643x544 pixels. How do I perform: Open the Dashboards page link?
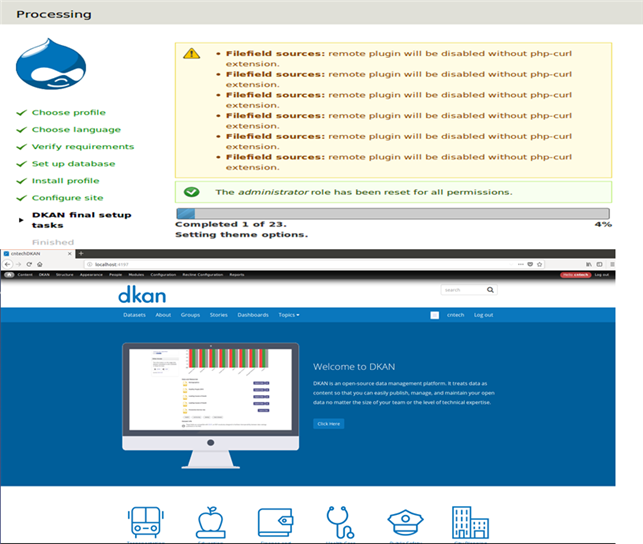click(x=253, y=315)
